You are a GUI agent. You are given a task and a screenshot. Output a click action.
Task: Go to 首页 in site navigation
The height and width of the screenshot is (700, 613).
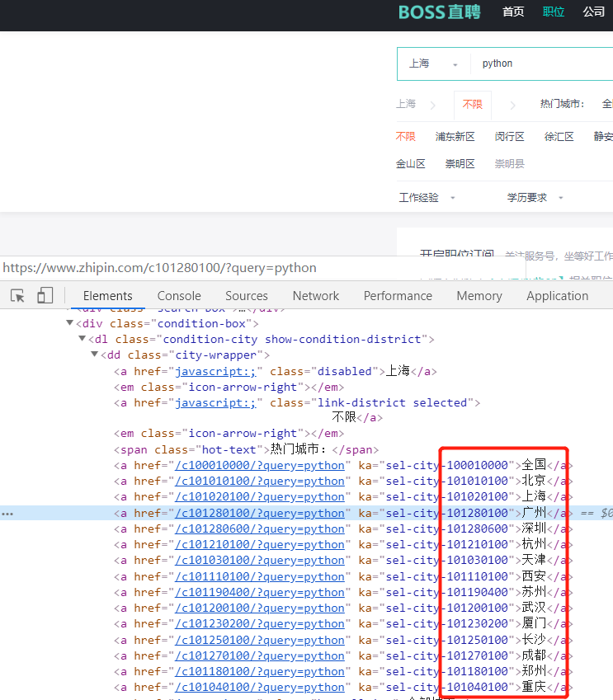(513, 12)
